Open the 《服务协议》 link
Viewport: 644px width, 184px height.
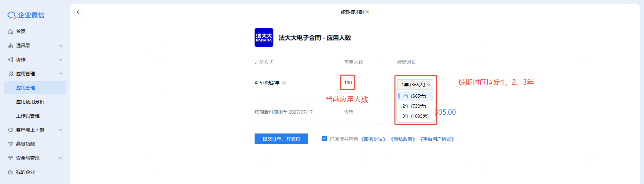[x=373, y=139]
